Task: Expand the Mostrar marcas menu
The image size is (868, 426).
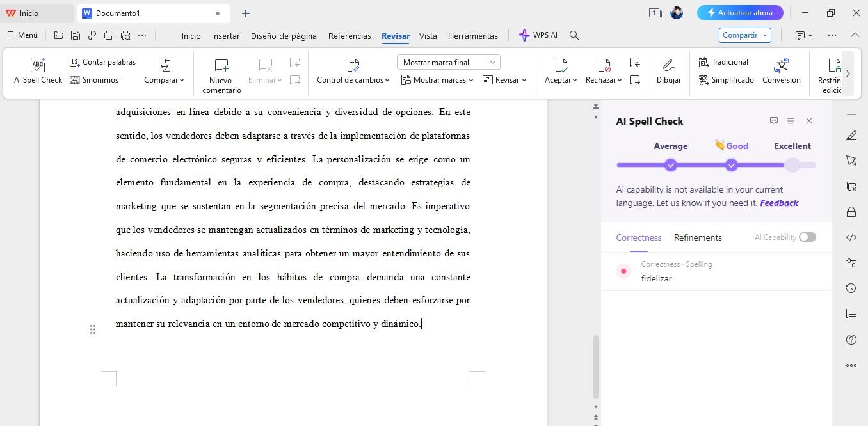Action: click(x=437, y=79)
